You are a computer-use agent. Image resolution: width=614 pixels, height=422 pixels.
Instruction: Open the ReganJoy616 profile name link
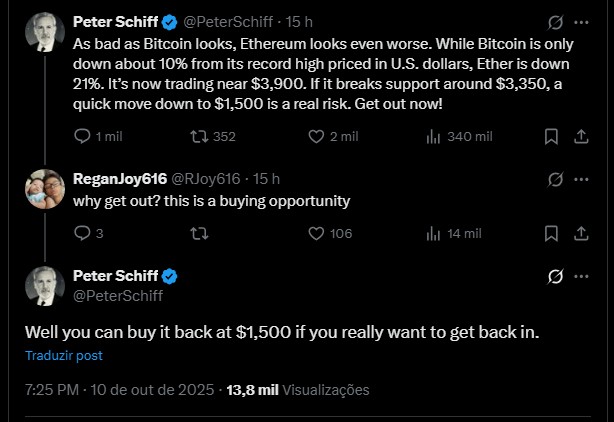(x=117, y=179)
